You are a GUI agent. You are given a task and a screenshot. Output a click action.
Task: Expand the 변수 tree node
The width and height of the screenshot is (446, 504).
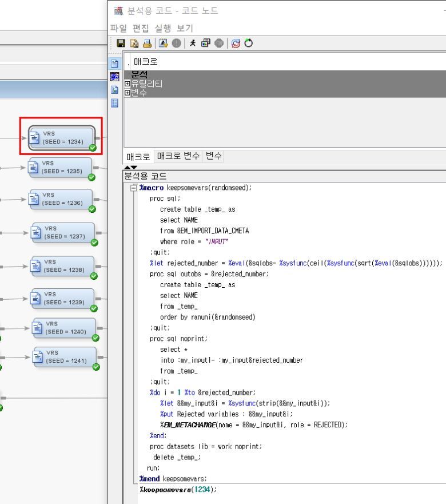pyautogui.click(x=127, y=93)
